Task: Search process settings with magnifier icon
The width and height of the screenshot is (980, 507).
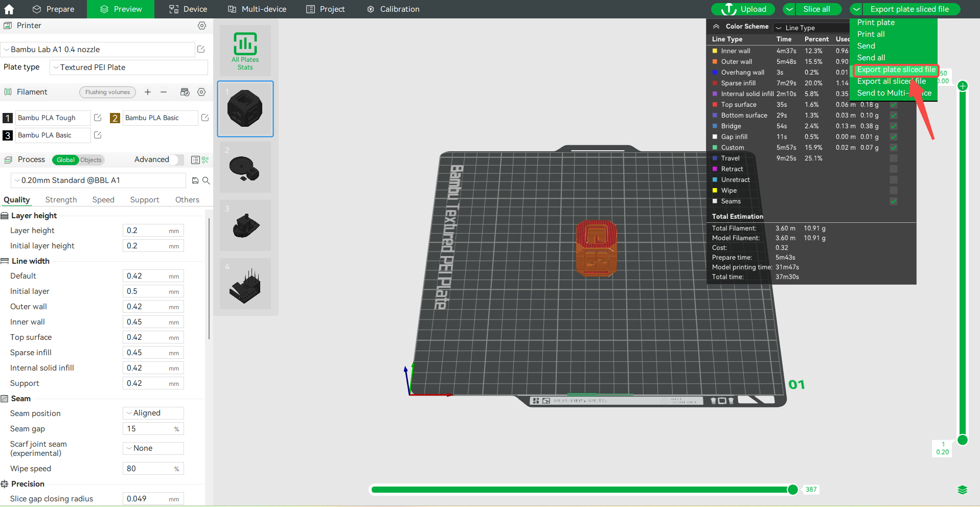Action: point(207,180)
